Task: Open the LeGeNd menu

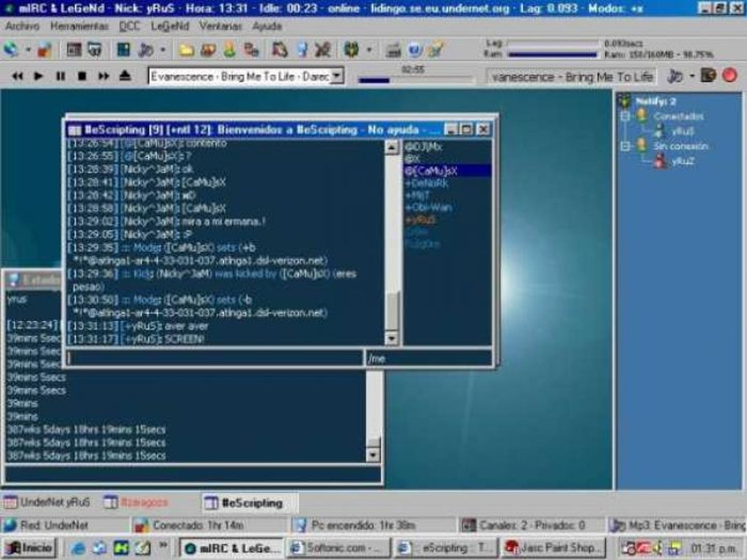Action: (170, 26)
